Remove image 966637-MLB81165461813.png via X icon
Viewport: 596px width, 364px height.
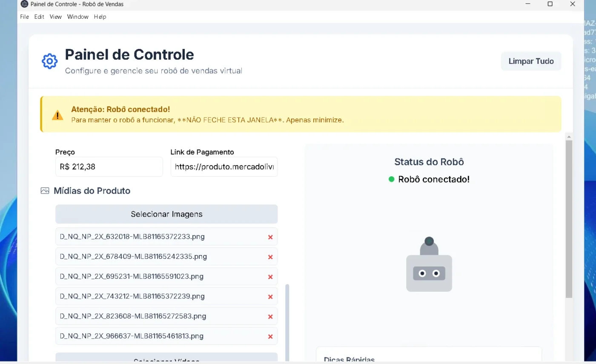click(x=270, y=336)
